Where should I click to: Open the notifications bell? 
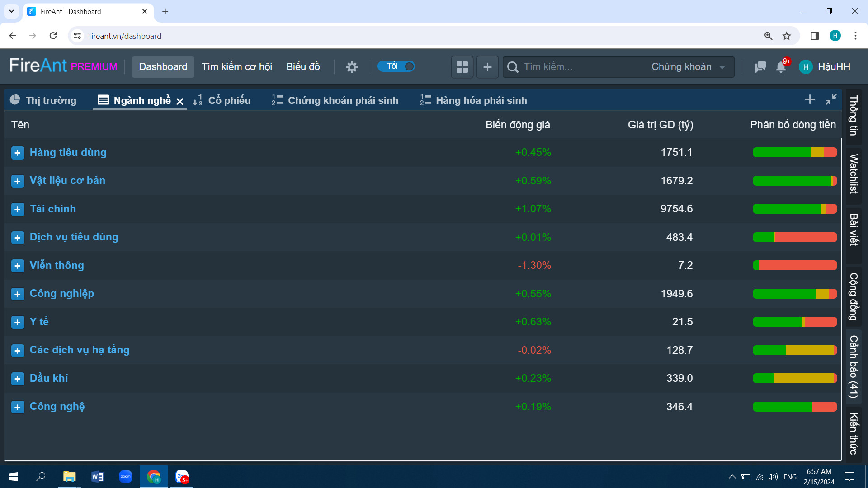tap(781, 67)
